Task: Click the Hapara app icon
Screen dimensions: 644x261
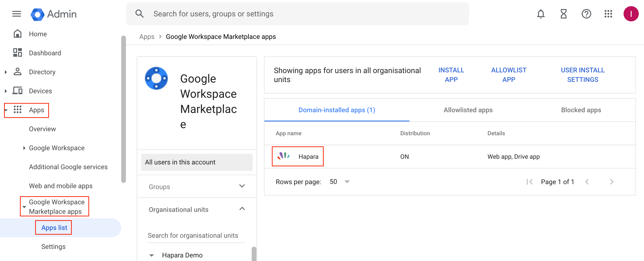Action: click(284, 156)
